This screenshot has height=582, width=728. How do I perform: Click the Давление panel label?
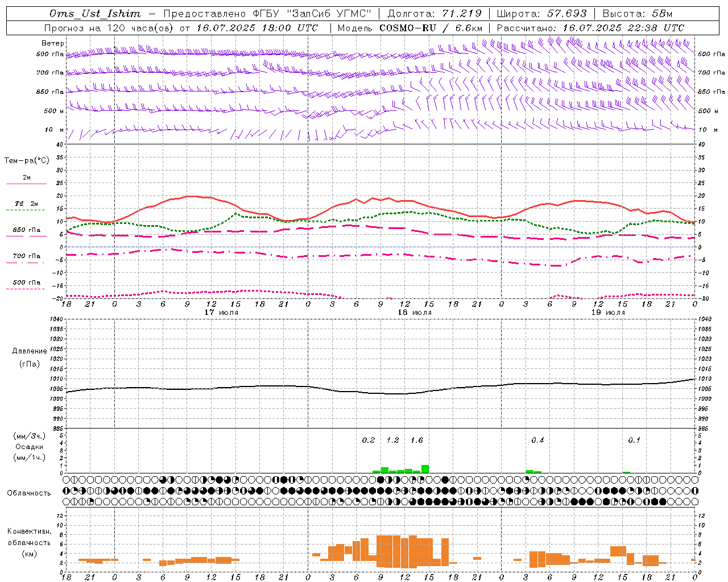[x=30, y=351]
